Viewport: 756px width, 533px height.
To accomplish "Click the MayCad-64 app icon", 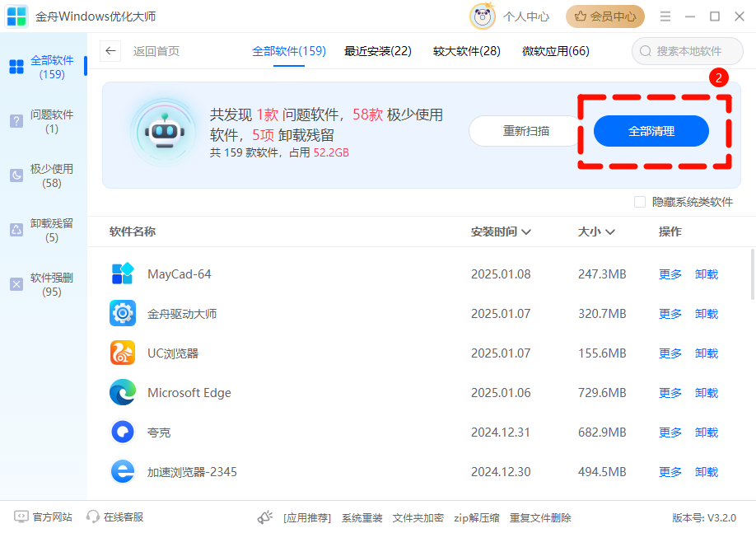I will 123,274.
